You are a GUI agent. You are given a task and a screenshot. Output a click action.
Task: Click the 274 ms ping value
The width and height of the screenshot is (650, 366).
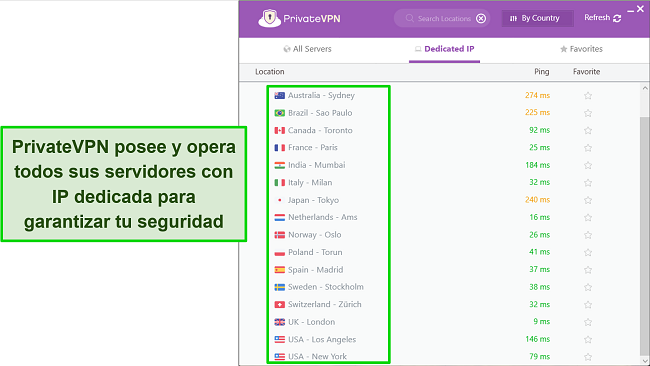click(537, 95)
